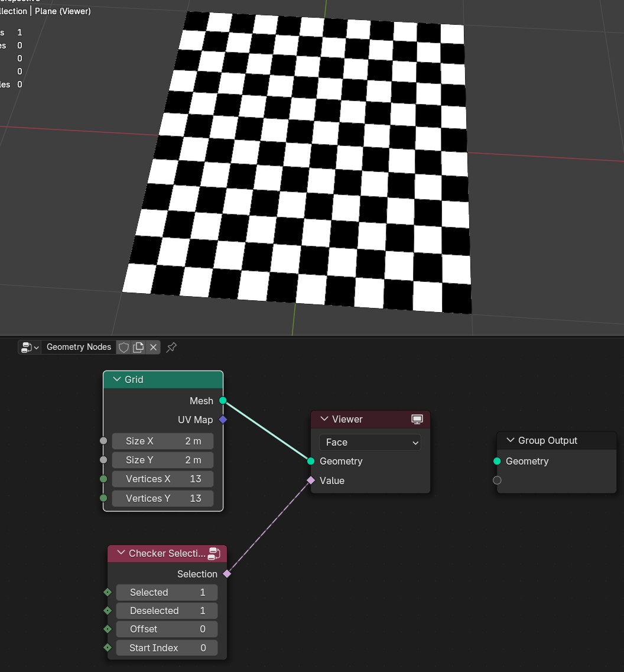Click Size Y input socket
This screenshot has height=672, width=624.
pyautogui.click(x=103, y=460)
